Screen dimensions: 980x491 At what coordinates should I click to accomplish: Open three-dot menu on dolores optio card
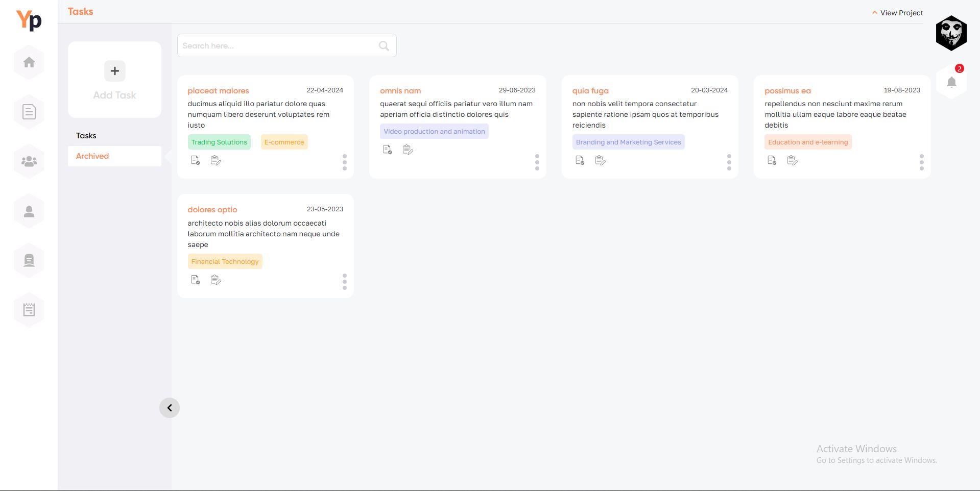tap(345, 282)
